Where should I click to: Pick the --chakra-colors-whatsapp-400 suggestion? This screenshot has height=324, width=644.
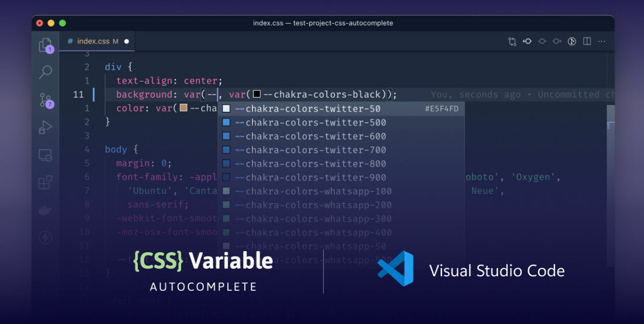[341, 233]
